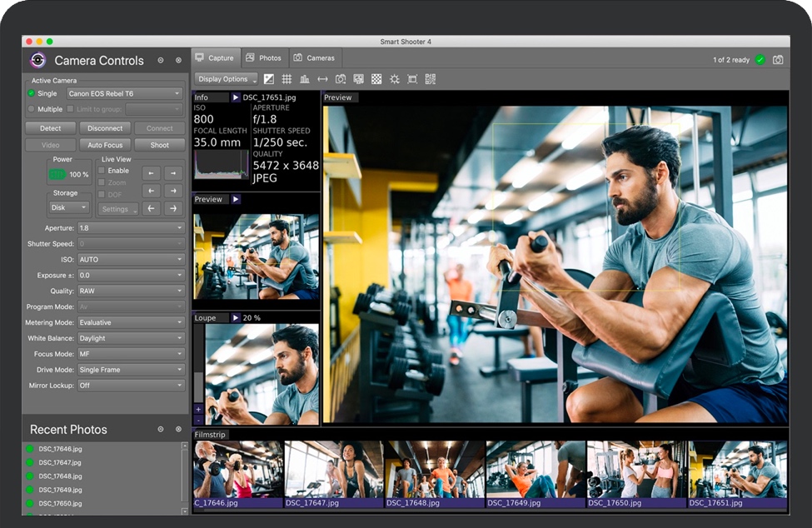Click the Auto Focus button
812x528 pixels.
click(x=105, y=145)
